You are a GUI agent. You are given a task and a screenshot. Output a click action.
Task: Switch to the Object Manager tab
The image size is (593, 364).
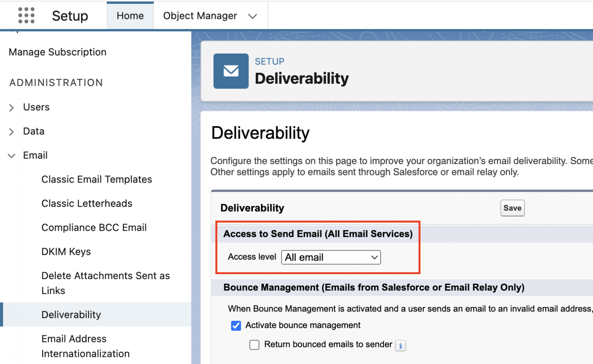[x=200, y=16]
